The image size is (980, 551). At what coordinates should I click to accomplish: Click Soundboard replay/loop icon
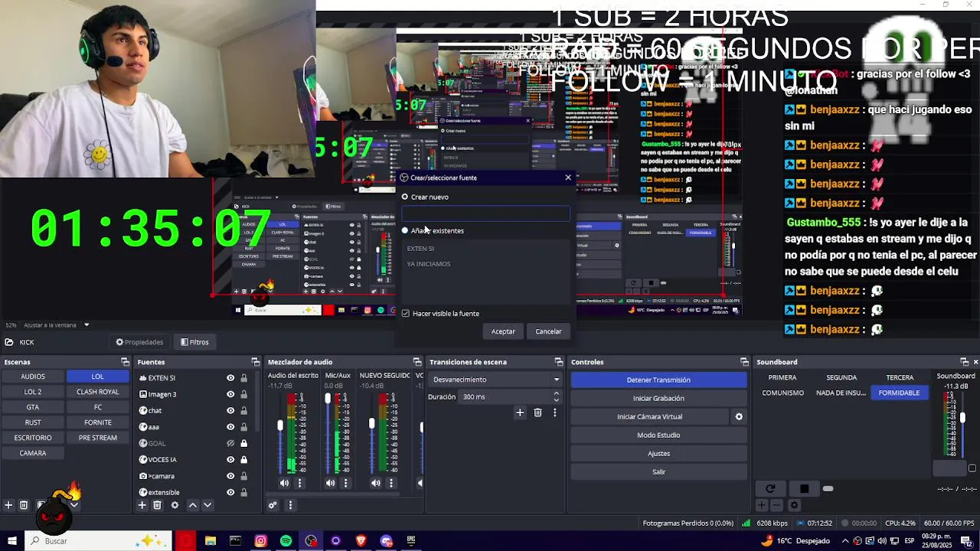coord(770,488)
